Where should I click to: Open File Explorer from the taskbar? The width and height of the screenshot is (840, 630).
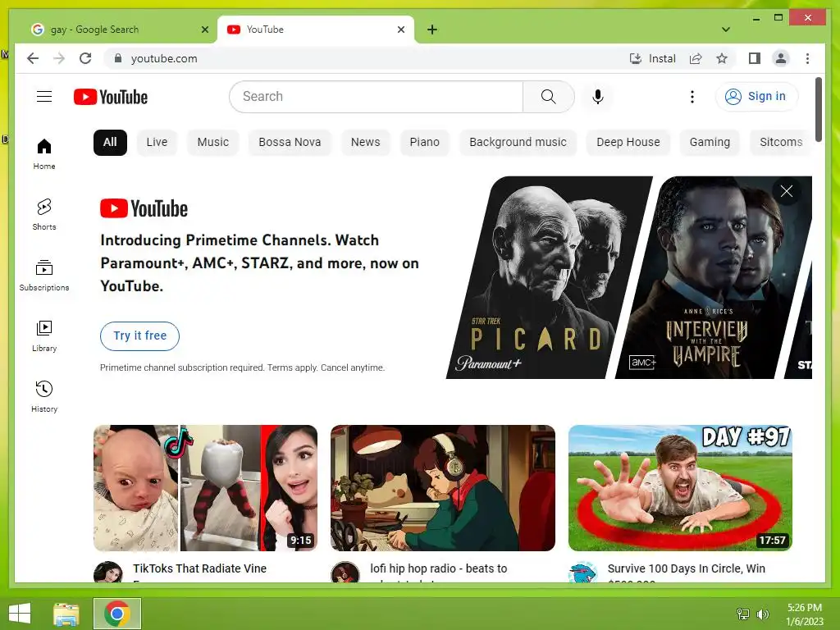pyautogui.click(x=66, y=614)
